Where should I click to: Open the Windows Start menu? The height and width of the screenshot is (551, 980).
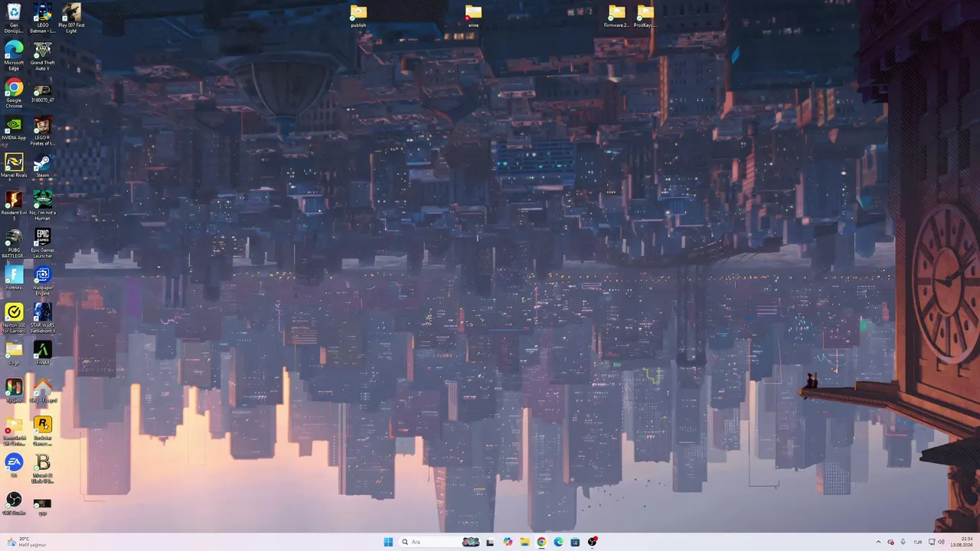(x=388, y=542)
